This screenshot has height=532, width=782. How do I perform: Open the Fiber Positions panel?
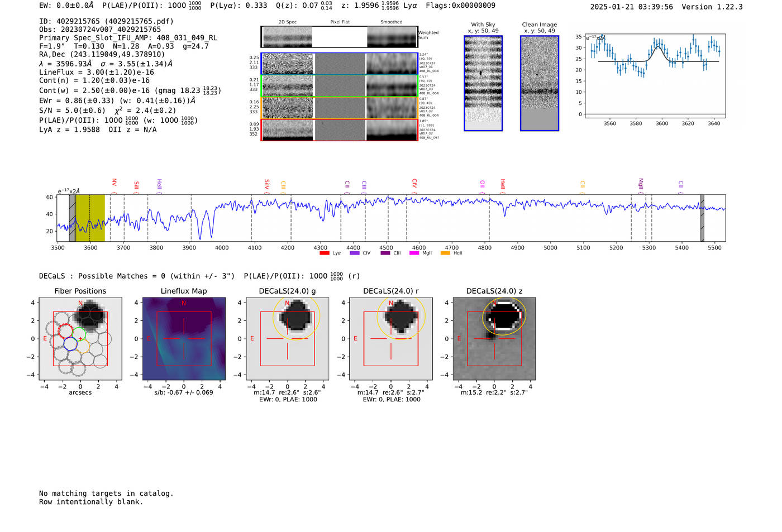[80, 339]
